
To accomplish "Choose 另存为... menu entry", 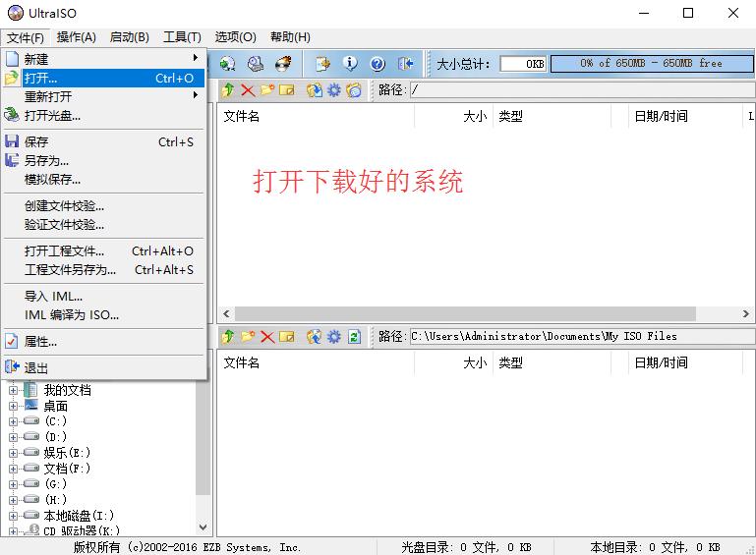I will [x=104, y=161].
